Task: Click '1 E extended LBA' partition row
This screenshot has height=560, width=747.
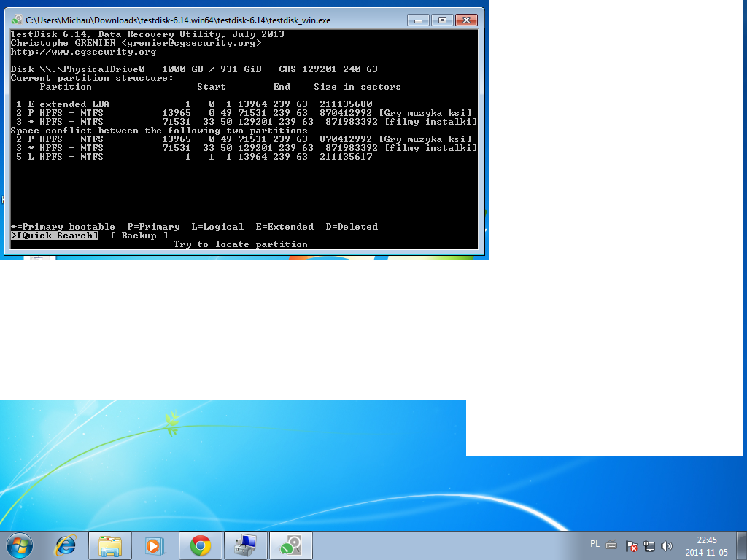Action: point(194,104)
